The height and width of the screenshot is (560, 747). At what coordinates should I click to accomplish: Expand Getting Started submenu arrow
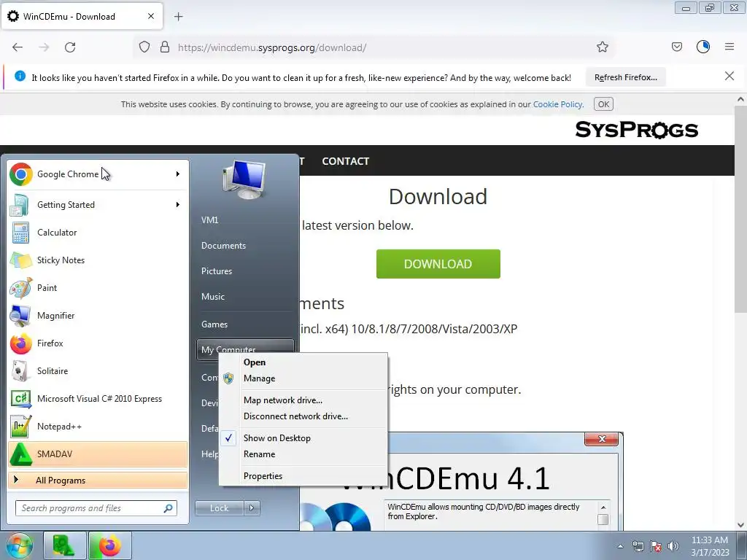178,205
